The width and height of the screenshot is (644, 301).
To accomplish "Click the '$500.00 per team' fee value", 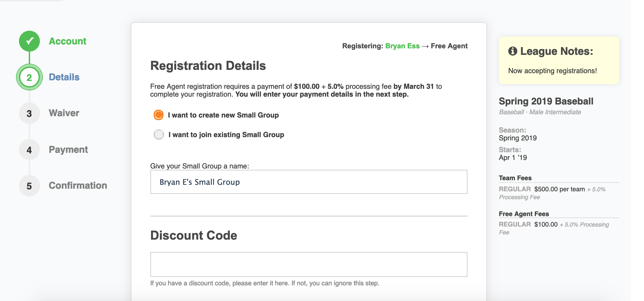I will (x=560, y=189).
